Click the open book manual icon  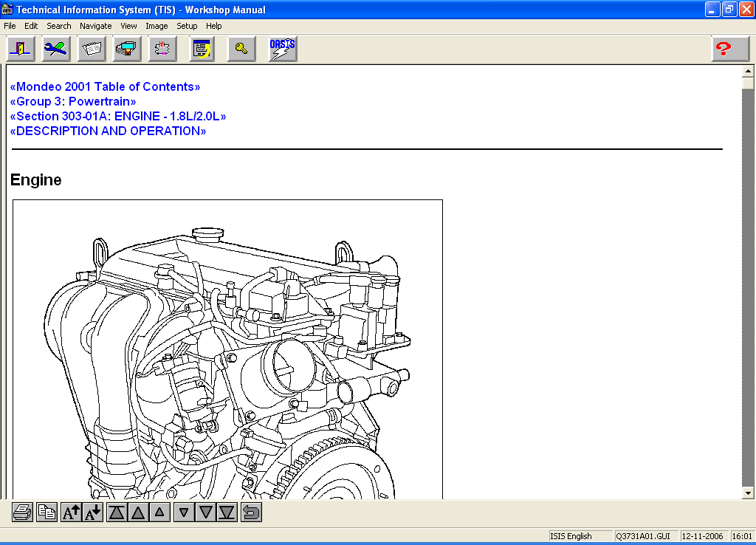click(92, 48)
